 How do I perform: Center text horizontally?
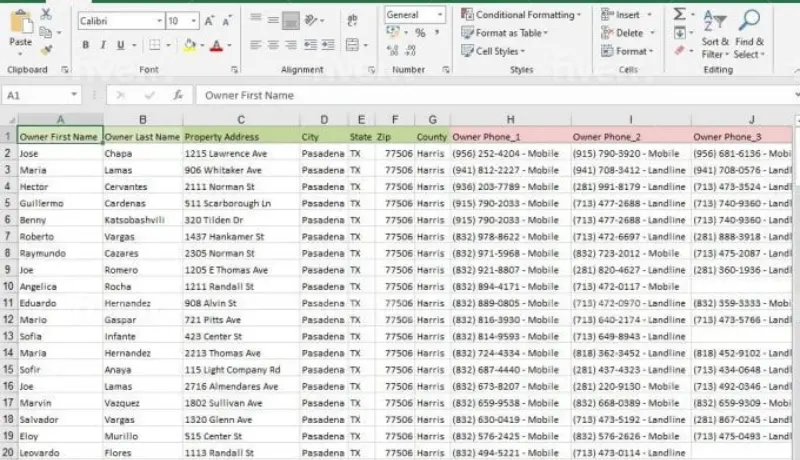click(x=273, y=45)
